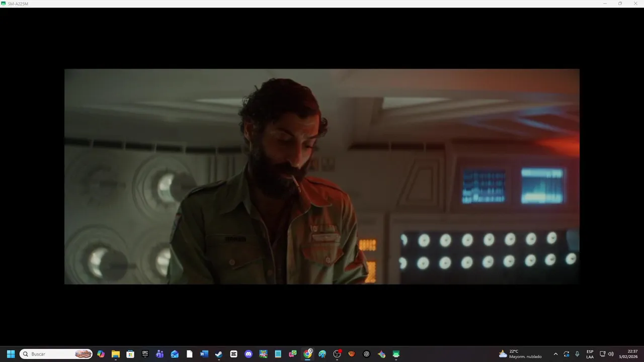Minimize the SM-A225M window
Screen dimensions: 644x362
[x=605, y=4]
